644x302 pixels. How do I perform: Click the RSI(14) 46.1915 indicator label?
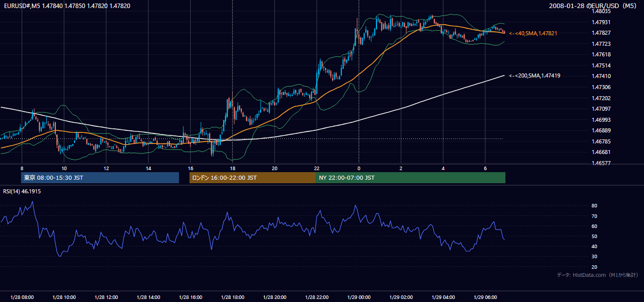pyautogui.click(x=22, y=191)
